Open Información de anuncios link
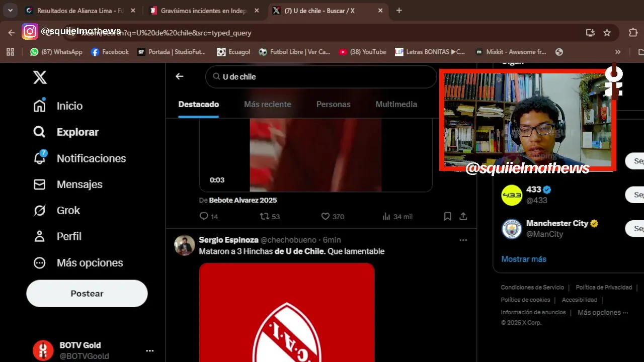Image resolution: width=644 pixels, height=362 pixels. point(533,312)
